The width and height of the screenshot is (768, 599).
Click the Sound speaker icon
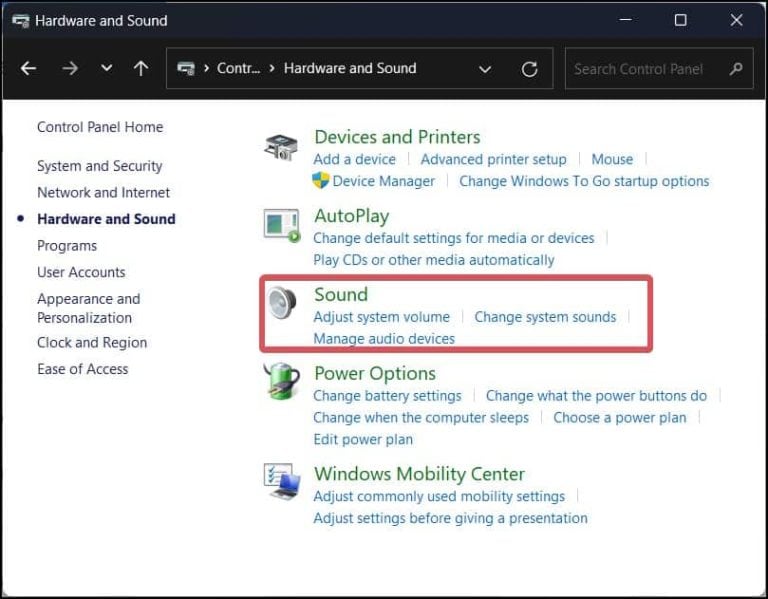(x=282, y=303)
